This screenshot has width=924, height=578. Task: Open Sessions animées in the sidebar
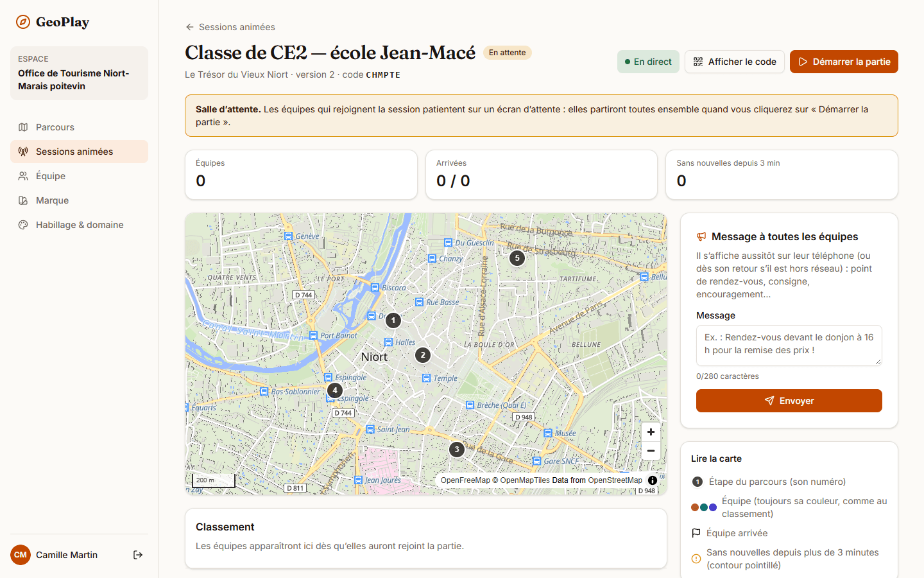(79, 152)
